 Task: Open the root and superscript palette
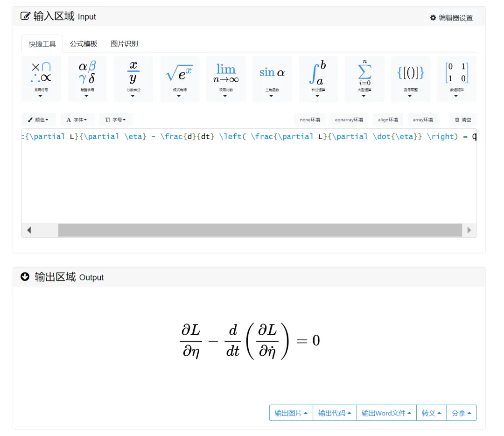click(179, 78)
